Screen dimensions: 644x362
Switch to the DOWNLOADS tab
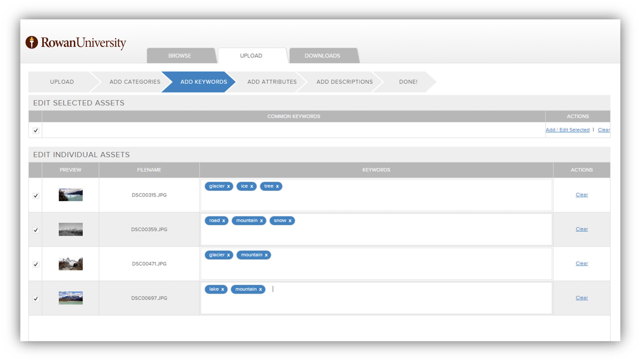point(322,56)
